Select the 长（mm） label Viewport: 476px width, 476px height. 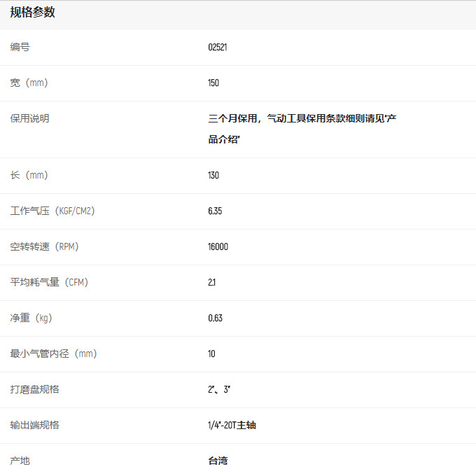tap(29, 176)
